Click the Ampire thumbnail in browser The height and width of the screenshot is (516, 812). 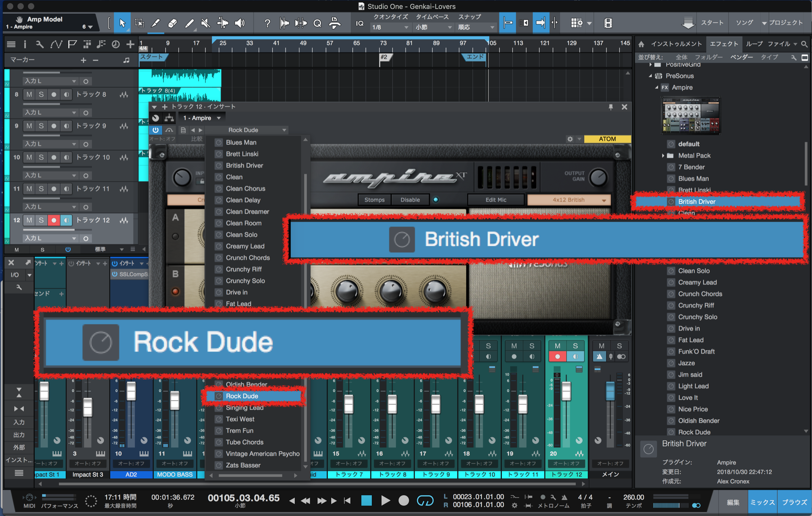(691, 115)
